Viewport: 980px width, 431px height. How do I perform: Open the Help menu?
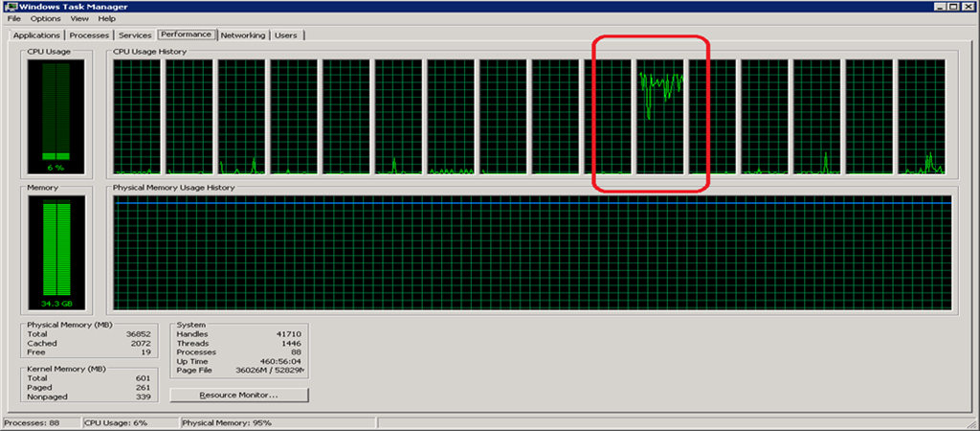(106, 18)
